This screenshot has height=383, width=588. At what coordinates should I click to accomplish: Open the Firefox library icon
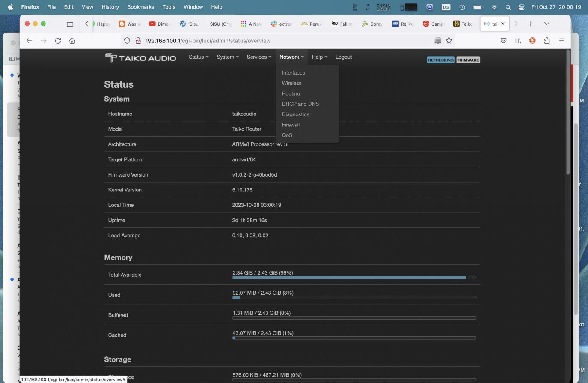pyautogui.click(x=518, y=41)
